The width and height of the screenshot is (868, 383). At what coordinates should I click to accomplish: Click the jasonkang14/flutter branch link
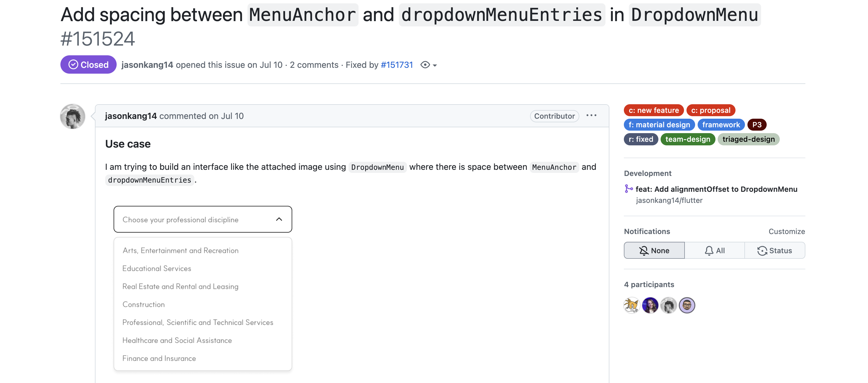pos(669,200)
